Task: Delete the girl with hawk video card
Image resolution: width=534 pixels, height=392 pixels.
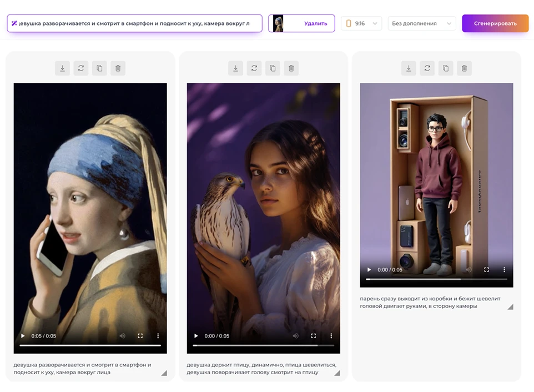Action: tap(291, 68)
